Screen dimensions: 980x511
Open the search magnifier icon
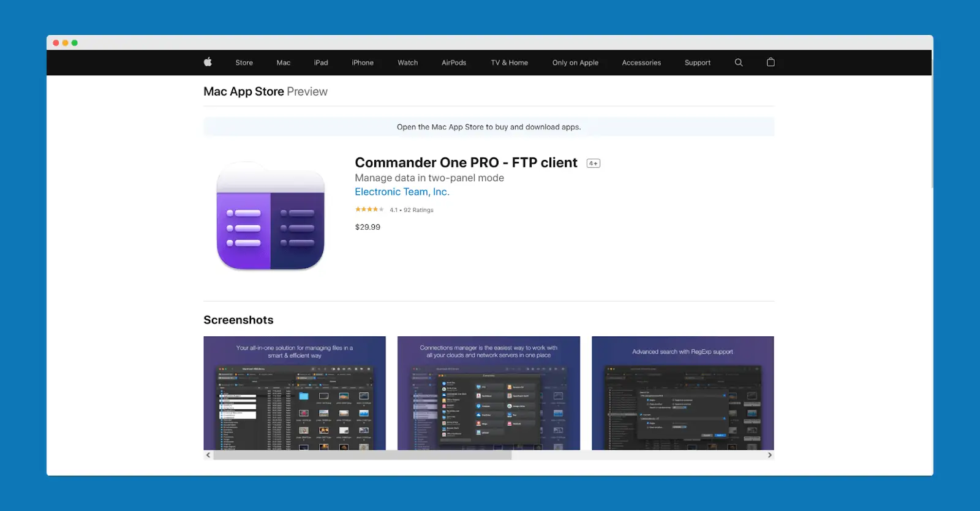point(739,62)
